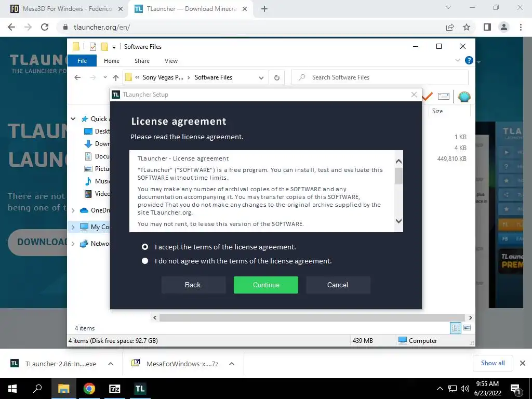Screen dimensions: 532x399
Task: Go forward in File Explorer
Action: 92,77
